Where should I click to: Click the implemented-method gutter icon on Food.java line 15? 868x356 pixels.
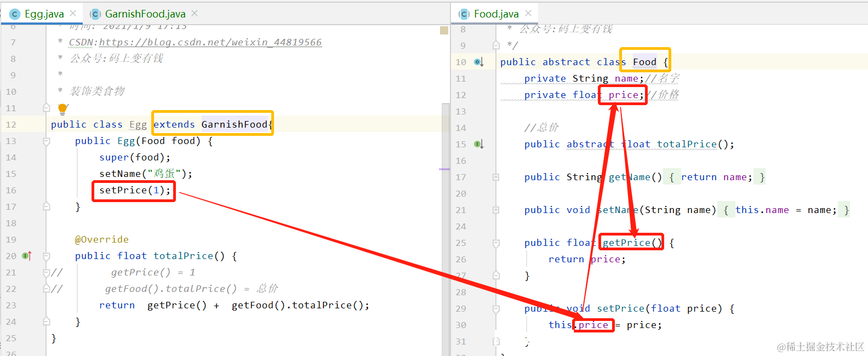click(479, 144)
